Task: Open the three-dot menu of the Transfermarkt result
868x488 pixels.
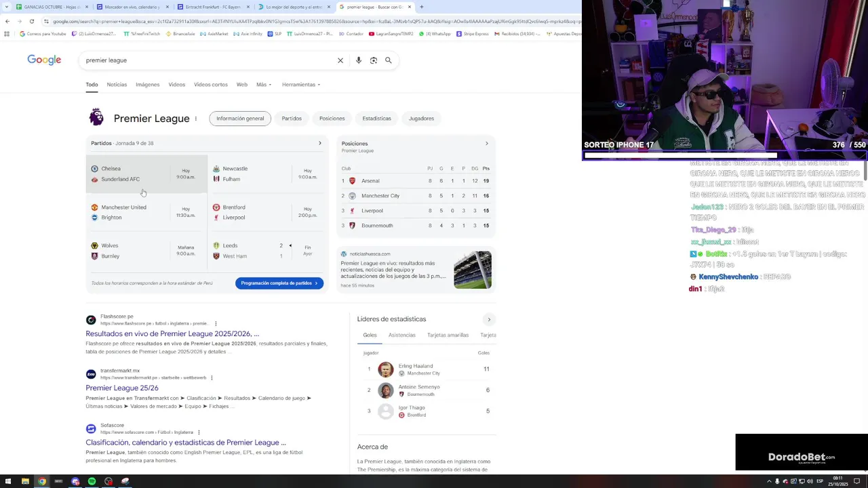Action: pos(212,378)
